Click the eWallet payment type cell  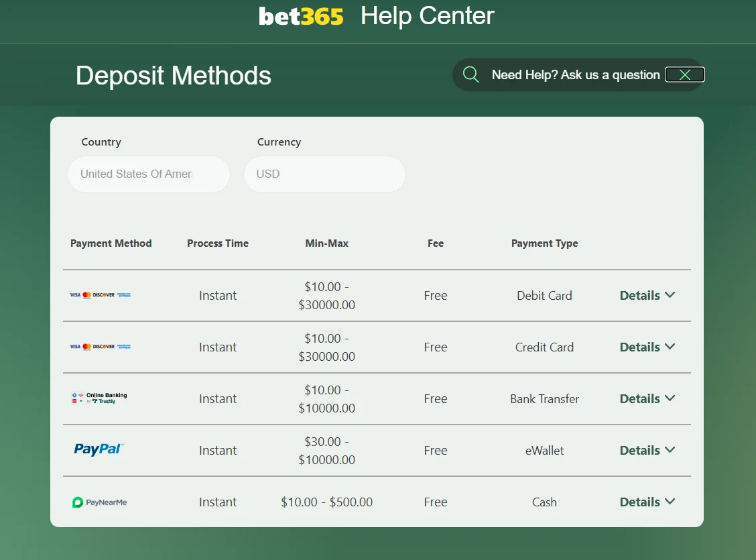pos(544,450)
